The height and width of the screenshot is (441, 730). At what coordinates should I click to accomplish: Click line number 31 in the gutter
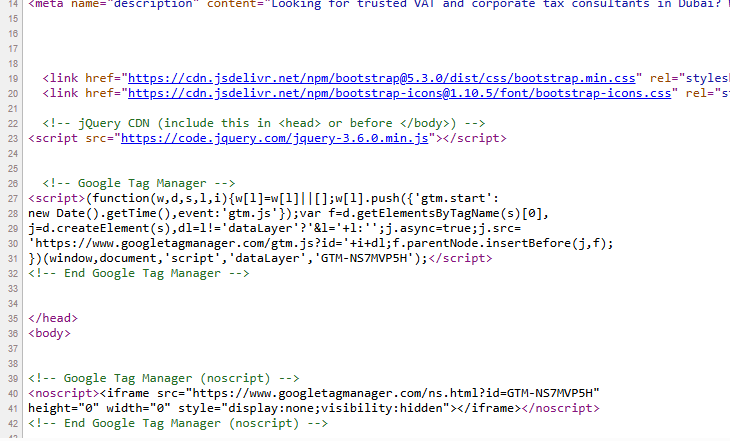(x=14, y=257)
